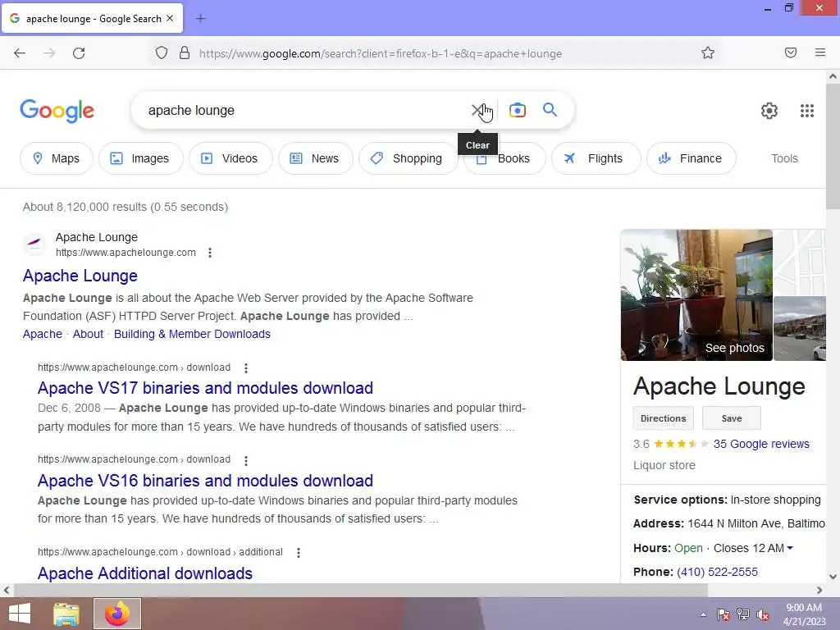The width and height of the screenshot is (840, 630).
Task: Show hidden system tray icons
Action: pos(703,614)
